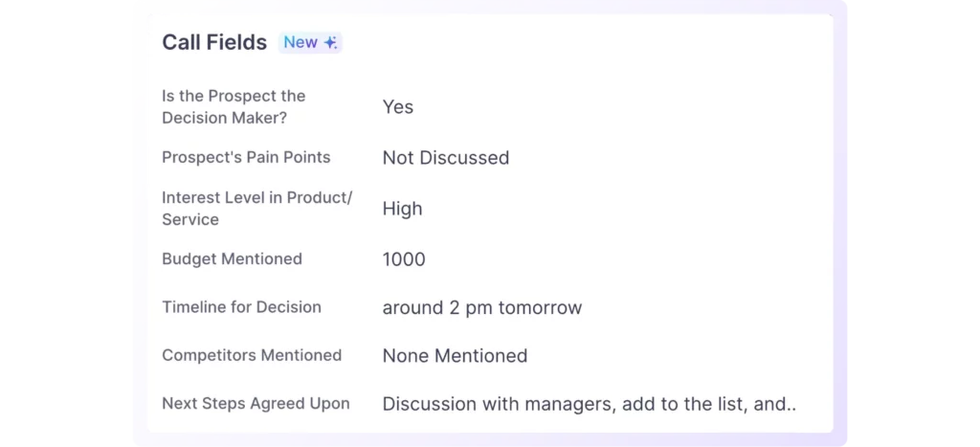
Task: Open the 'None Mentioned' competitors value
Action: pyautogui.click(x=455, y=356)
